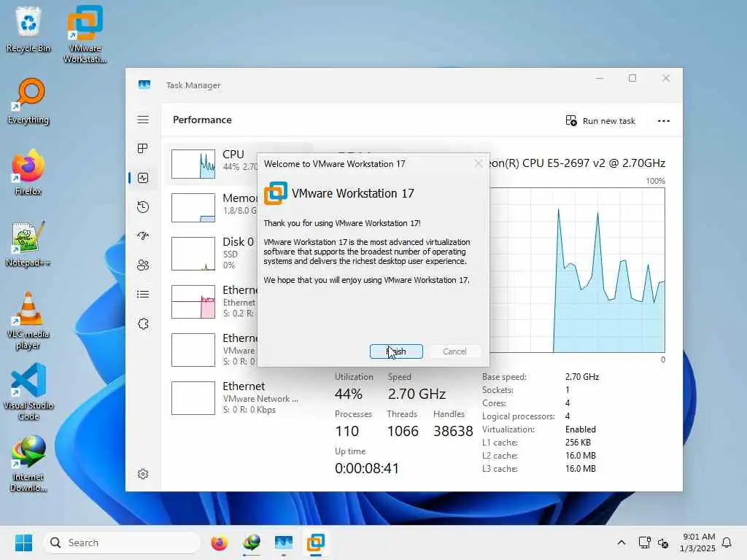The image size is (747, 560).
Task: Click the 2.70 GHz Speed value
Action: point(417,394)
